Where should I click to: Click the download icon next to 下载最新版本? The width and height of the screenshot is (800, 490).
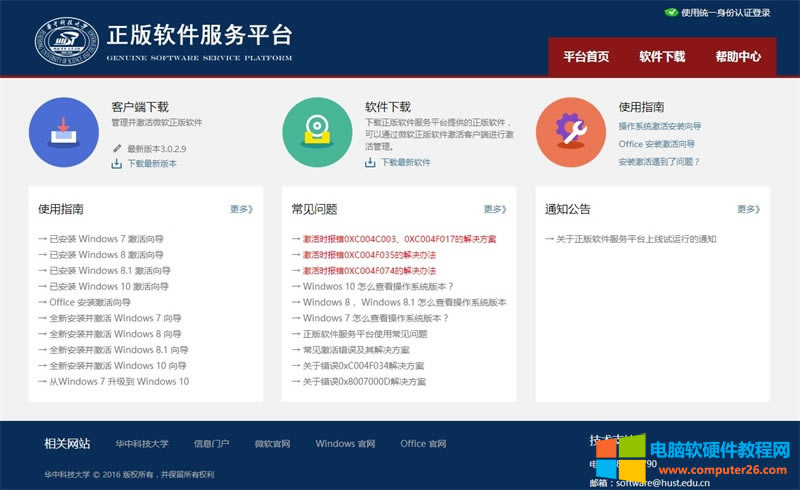pos(116,163)
